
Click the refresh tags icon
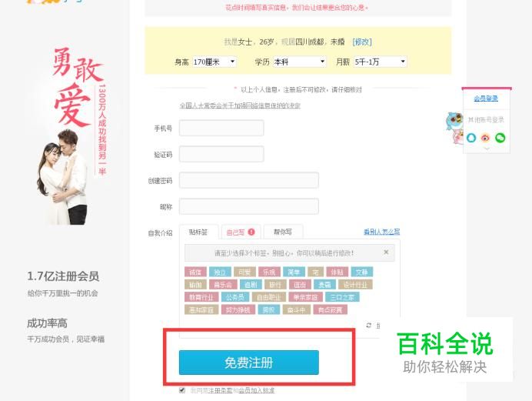[x=369, y=326]
